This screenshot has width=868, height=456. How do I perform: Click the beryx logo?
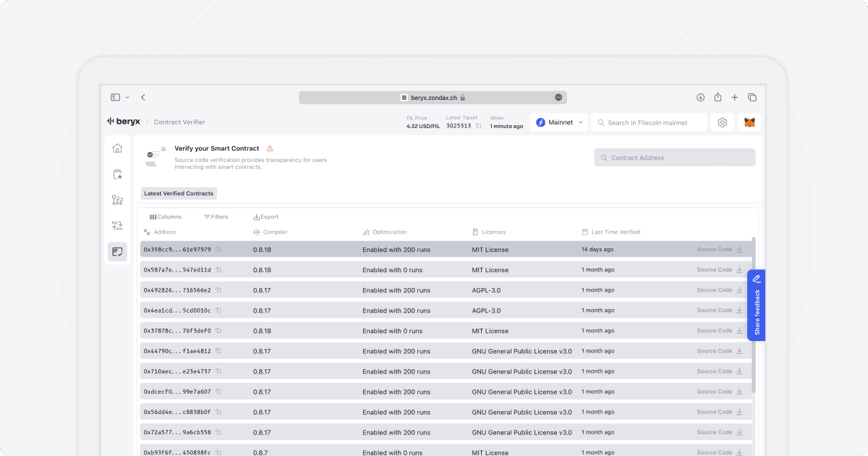124,122
